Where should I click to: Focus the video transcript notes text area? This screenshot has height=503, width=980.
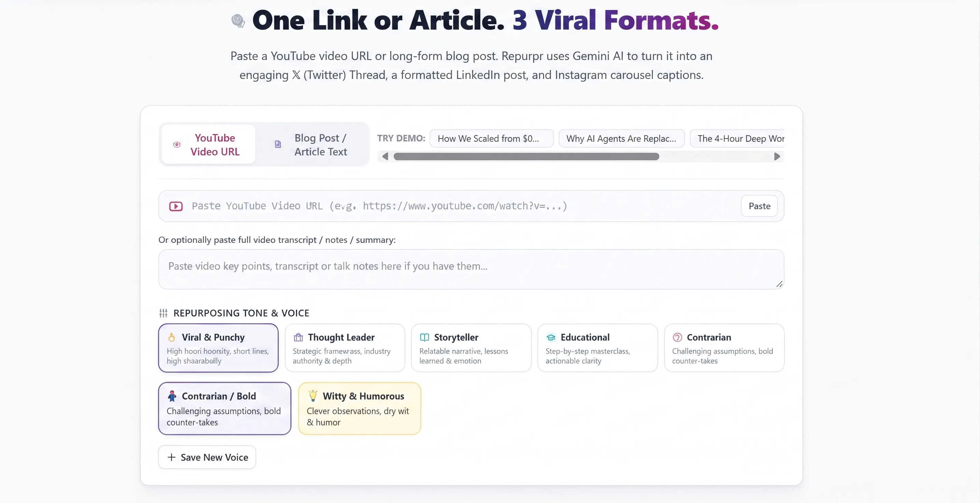471,269
